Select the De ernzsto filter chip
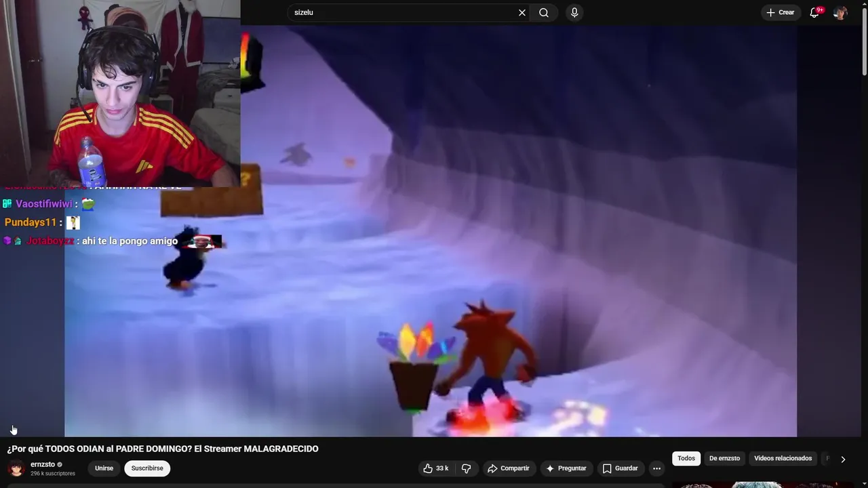 point(724,459)
